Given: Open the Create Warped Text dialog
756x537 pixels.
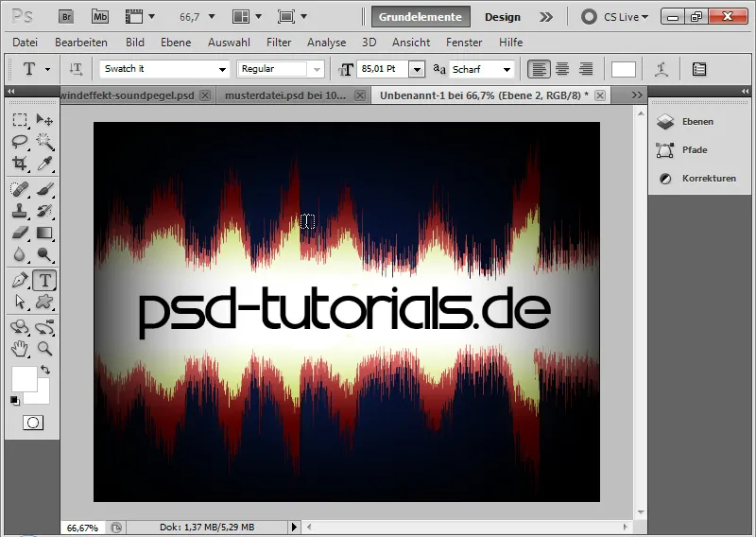Looking at the screenshot, I should (x=661, y=69).
